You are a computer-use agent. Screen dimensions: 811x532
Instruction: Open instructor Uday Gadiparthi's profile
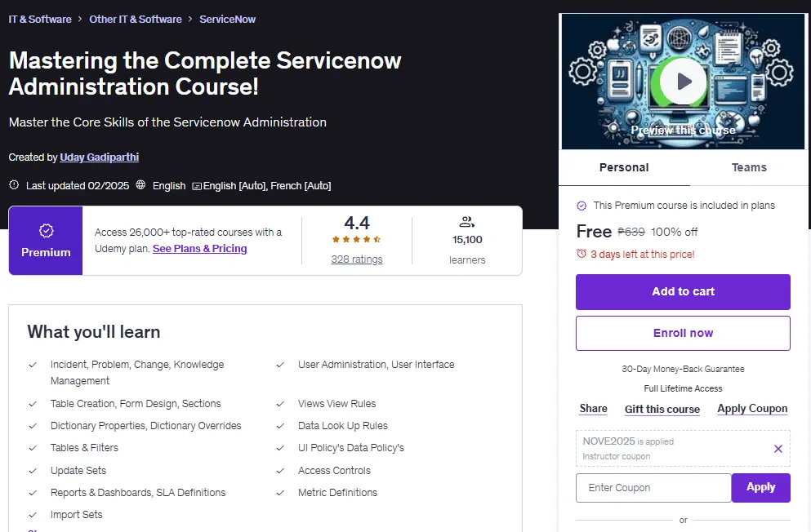click(x=100, y=157)
